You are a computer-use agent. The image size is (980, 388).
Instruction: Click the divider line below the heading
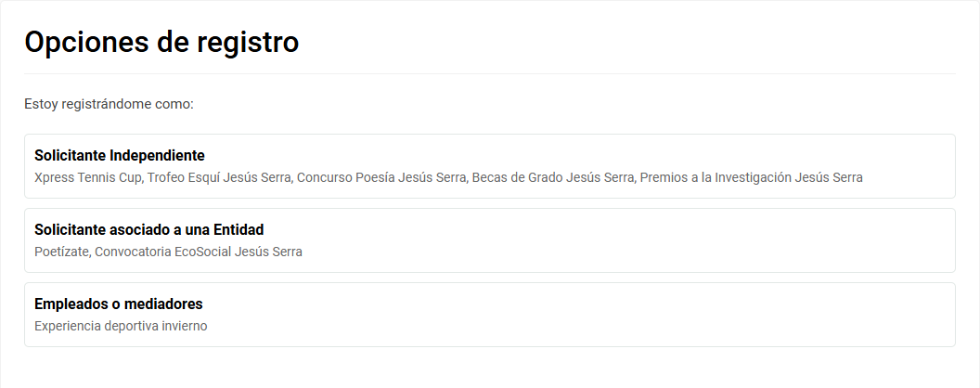[x=489, y=73]
